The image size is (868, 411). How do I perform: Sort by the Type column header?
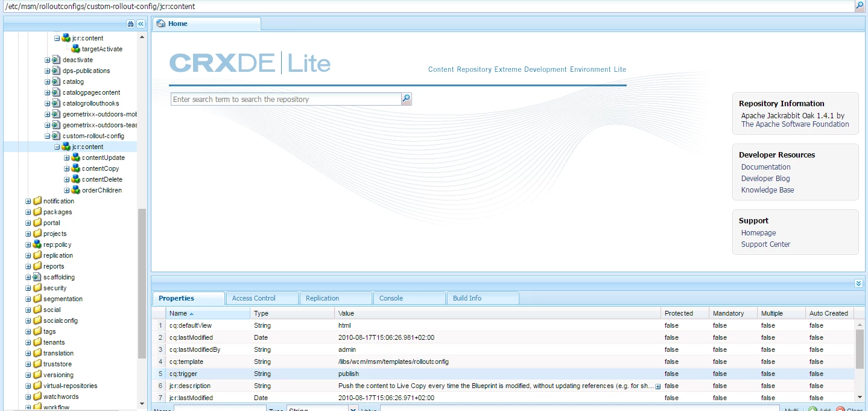pos(292,313)
